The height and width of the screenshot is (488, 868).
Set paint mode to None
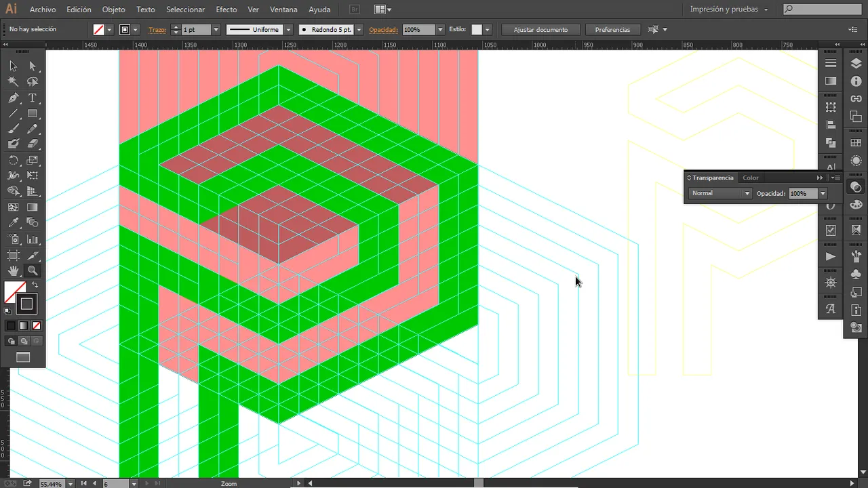37,326
